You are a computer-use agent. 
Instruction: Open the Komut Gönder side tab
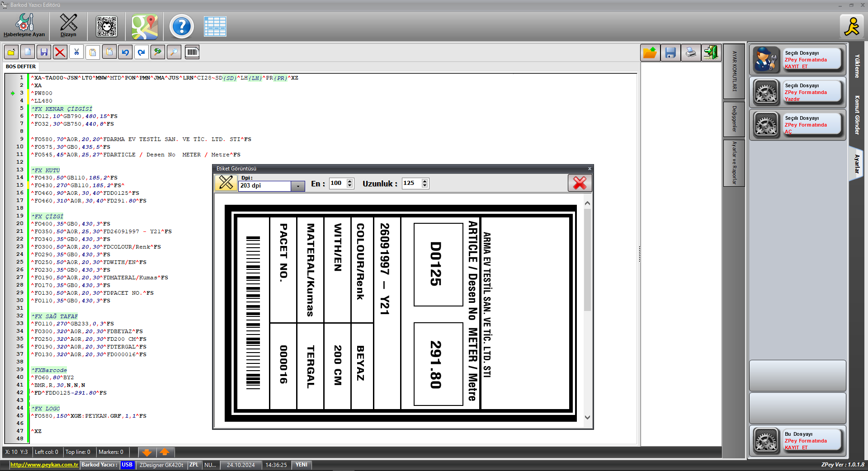[857, 115]
